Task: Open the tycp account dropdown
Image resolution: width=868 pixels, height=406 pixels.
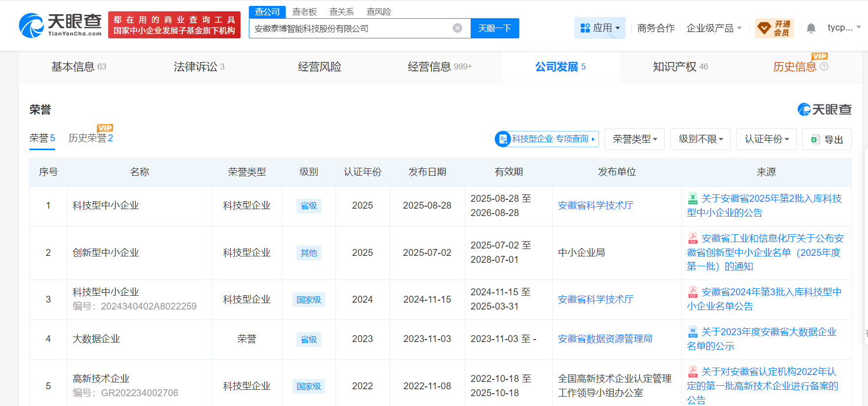Action: click(844, 28)
